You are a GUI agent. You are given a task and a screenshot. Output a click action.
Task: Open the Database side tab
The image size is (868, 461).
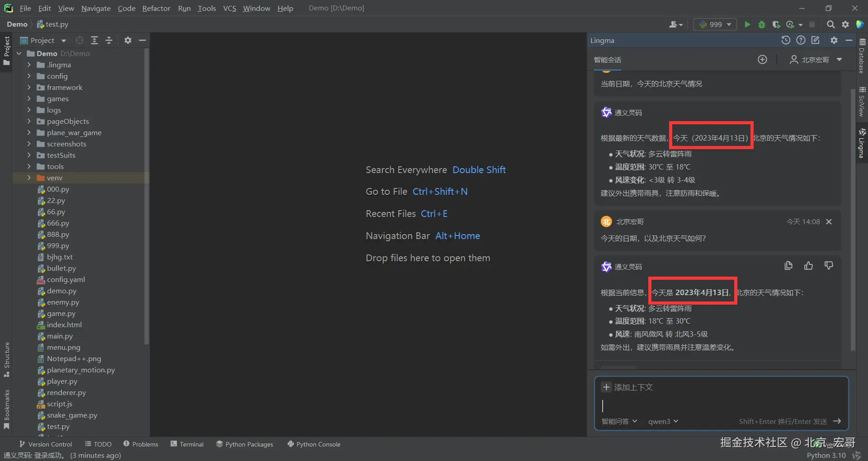pos(862,56)
